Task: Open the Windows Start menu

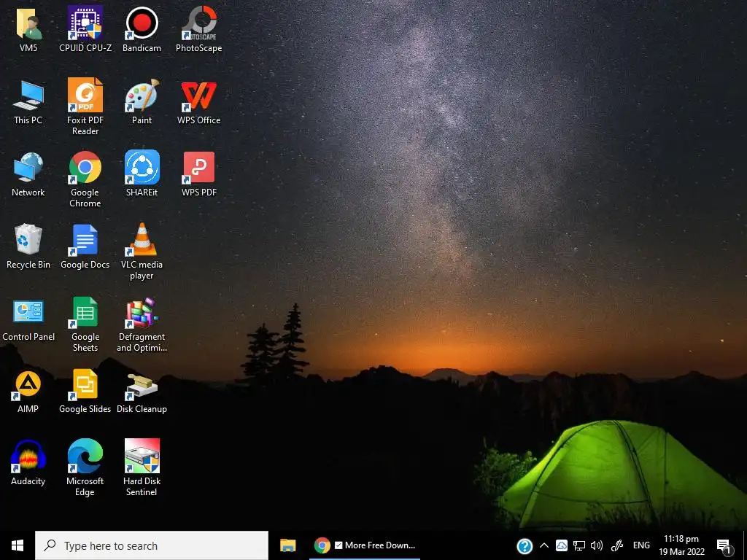Action: [18, 545]
